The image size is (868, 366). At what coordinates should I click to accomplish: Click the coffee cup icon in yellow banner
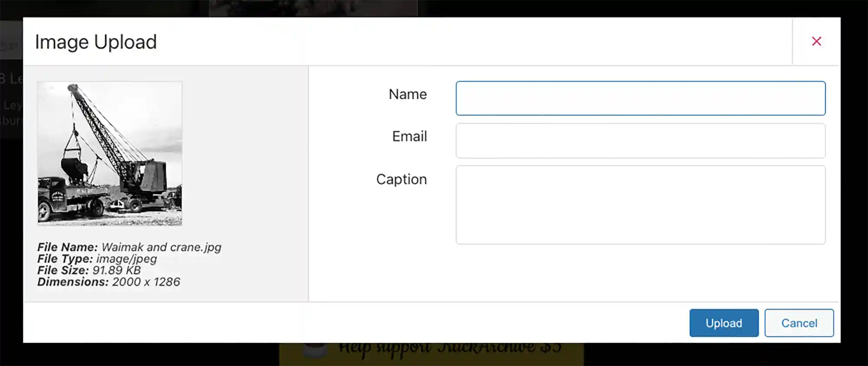(314, 350)
